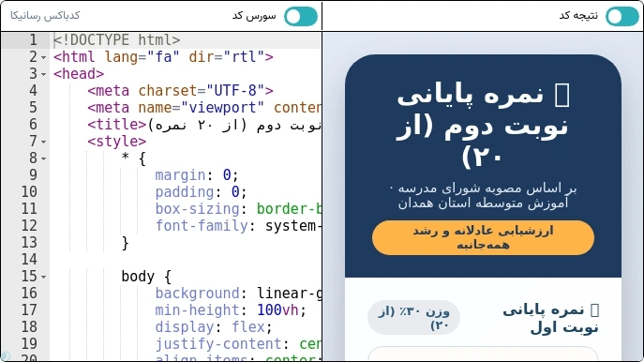Image resolution: width=644 pixels, height=362 pixels.
Task: Click the بر اساس مصوبه شورای مدرسه subtitle
Action: pyautogui.click(x=483, y=196)
